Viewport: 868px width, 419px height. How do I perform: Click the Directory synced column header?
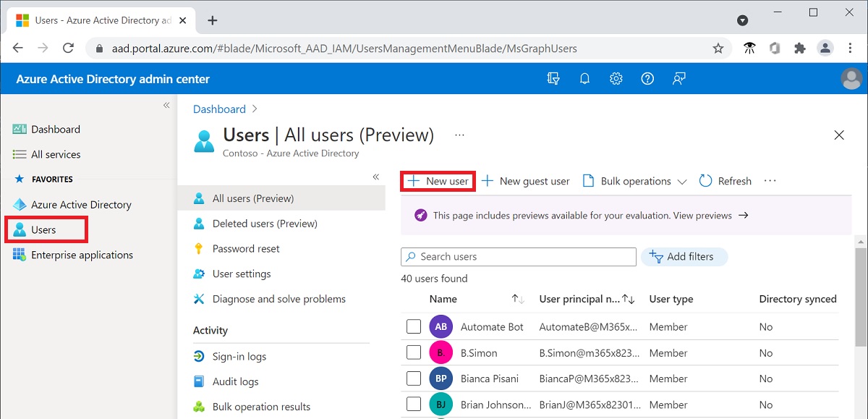798,299
